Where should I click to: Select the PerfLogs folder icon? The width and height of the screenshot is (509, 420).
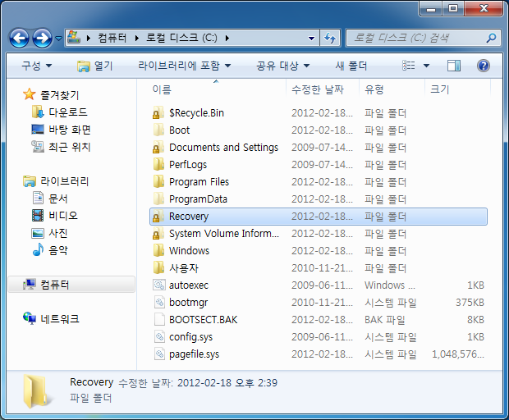pos(158,164)
